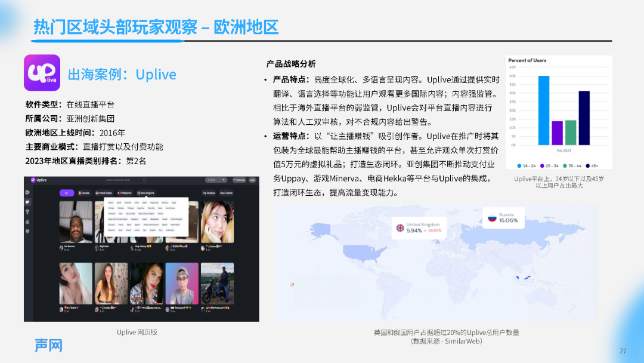The width and height of the screenshot is (644, 363).
Task: Click the dark navy 45+ bar in the chart
Action: point(584,118)
